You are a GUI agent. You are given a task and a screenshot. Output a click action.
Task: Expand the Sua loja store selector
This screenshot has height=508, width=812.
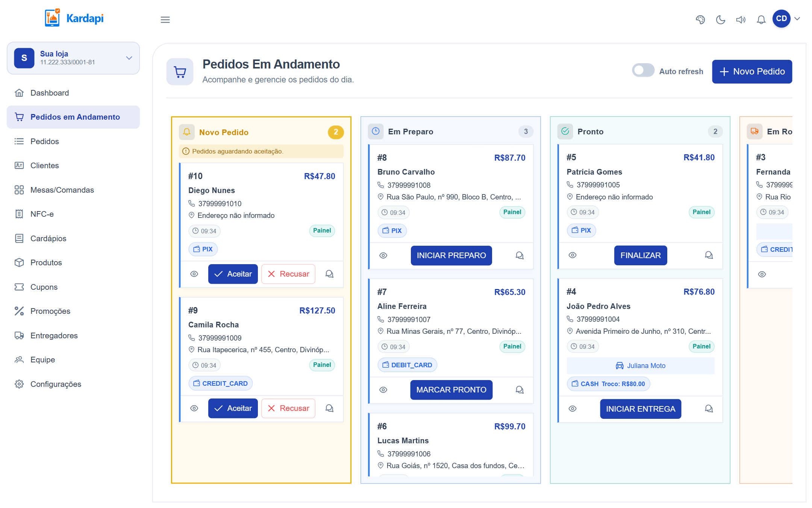point(73,58)
